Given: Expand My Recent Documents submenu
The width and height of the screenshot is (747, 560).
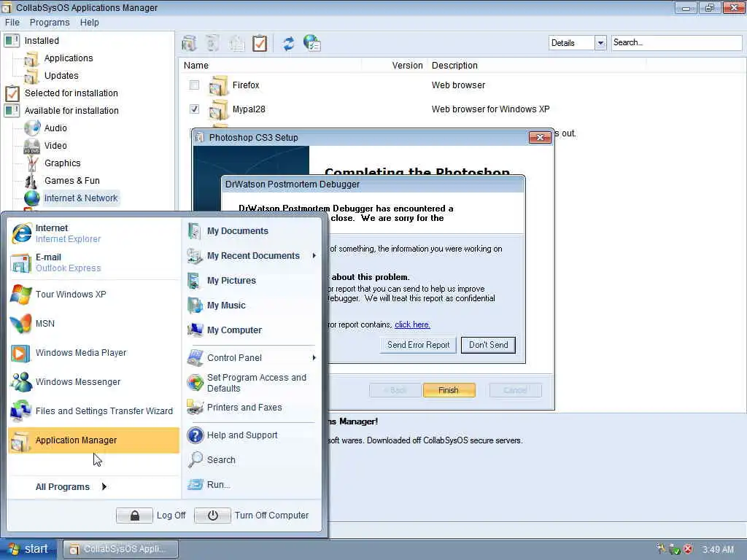Looking at the screenshot, I should [314, 256].
